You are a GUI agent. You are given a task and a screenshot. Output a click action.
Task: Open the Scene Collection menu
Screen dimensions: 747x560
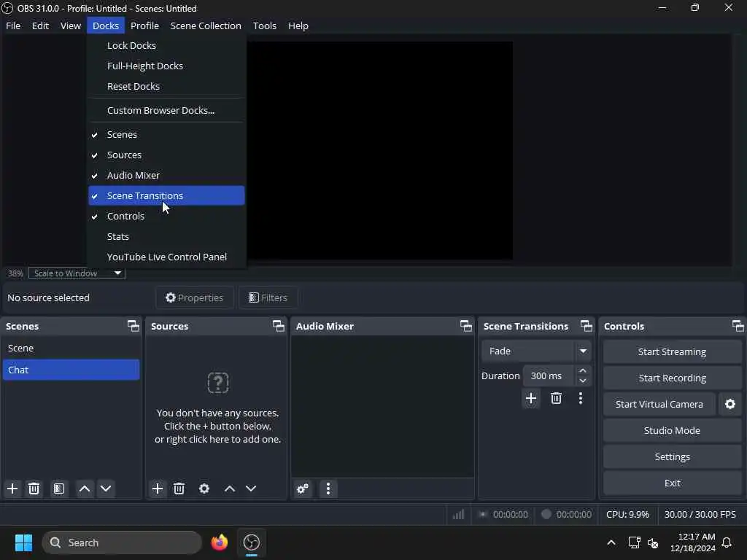click(x=206, y=26)
